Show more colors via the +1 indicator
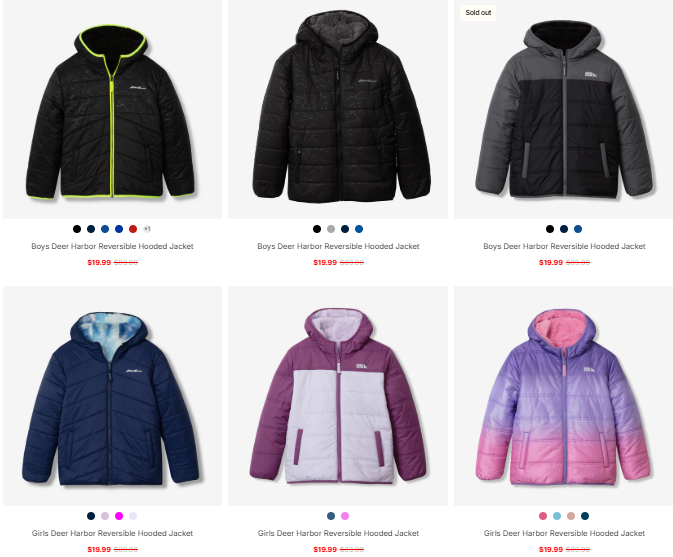This screenshot has width=673, height=557. pos(147,229)
